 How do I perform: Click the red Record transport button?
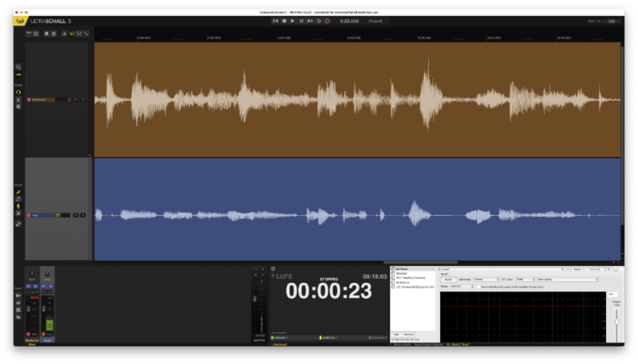[327, 21]
